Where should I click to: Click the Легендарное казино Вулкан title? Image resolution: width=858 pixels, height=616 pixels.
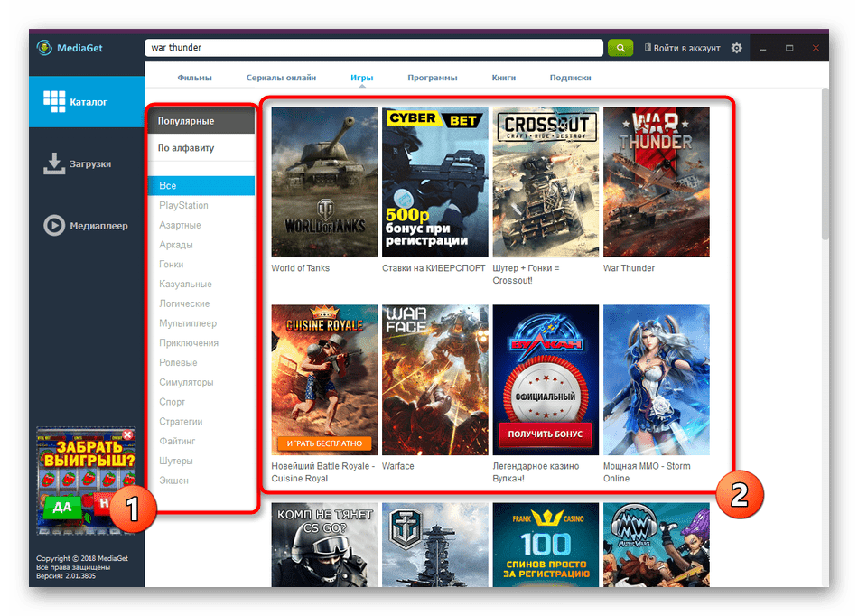(536, 472)
